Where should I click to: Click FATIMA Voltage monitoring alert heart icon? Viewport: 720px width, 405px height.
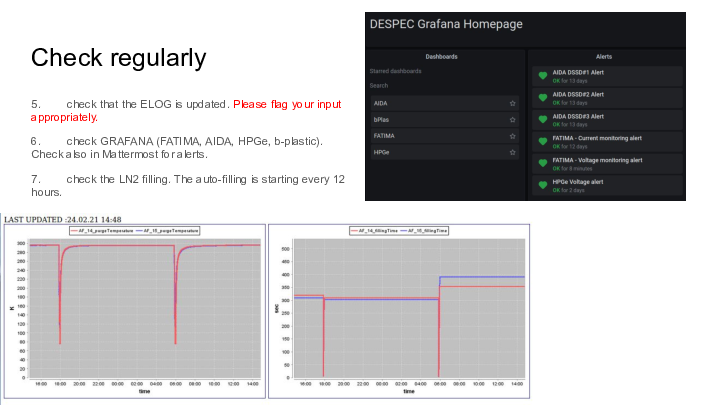click(543, 163)
